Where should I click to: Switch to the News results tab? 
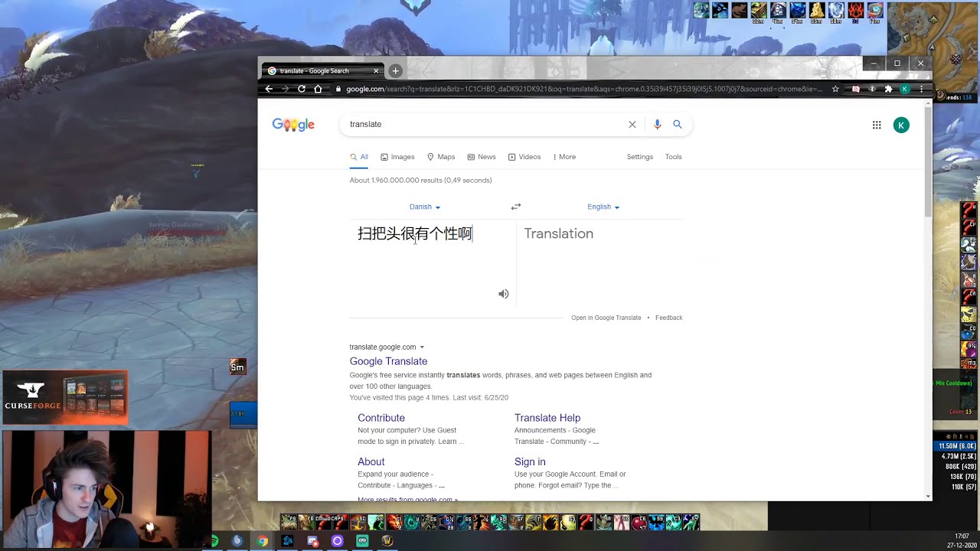click(482, 157)
